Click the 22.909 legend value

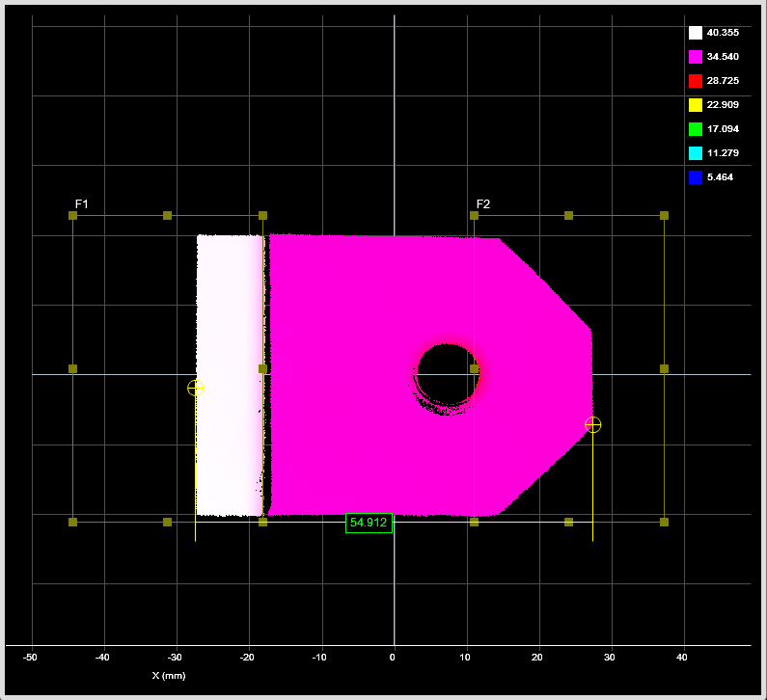click(723, 105)
